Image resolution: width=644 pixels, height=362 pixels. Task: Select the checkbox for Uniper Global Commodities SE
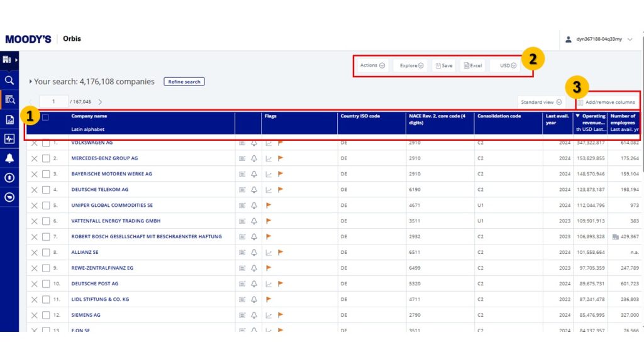pyautogui.click(x=46, y=206)
